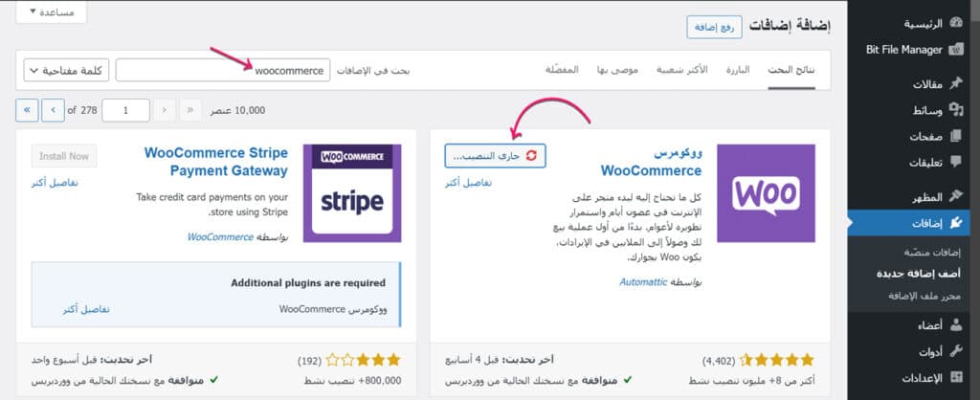
Task: Open More Details link in Additional plugins notice
Action: [x=85, y=309]
